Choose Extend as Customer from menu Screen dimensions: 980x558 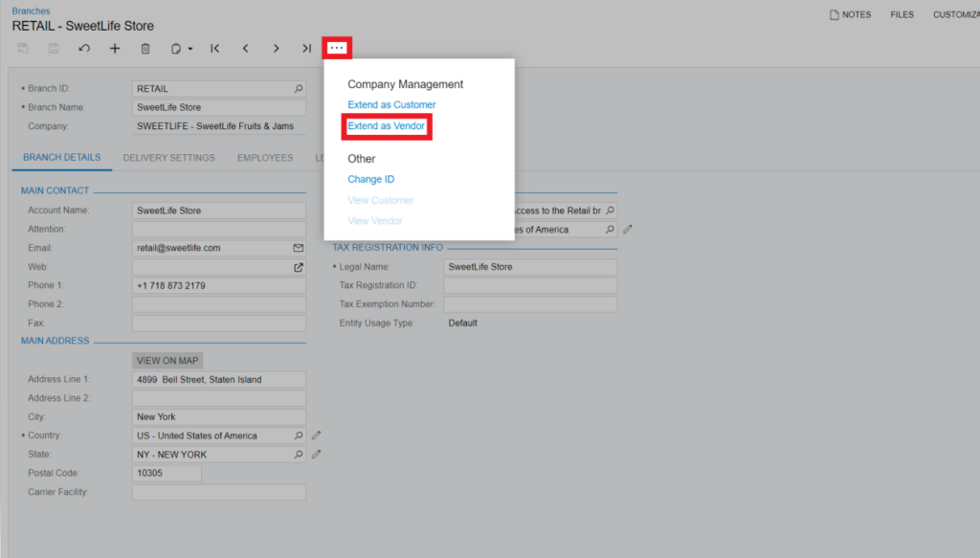point(391,104)
